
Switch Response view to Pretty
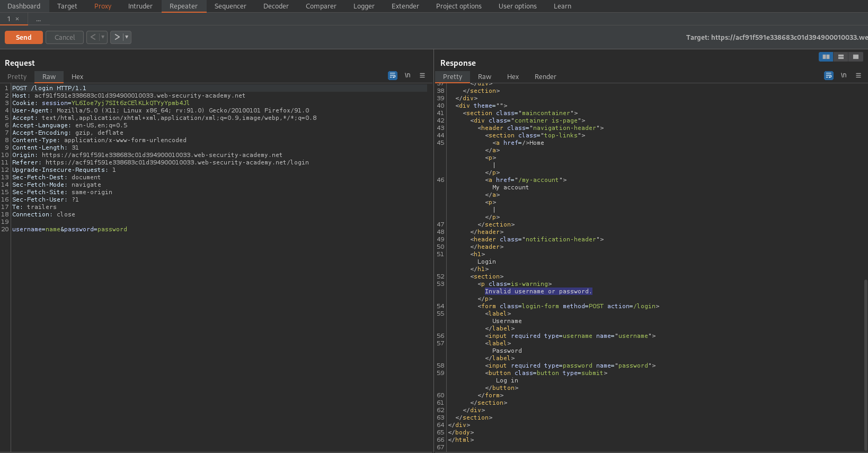(453, 76)
